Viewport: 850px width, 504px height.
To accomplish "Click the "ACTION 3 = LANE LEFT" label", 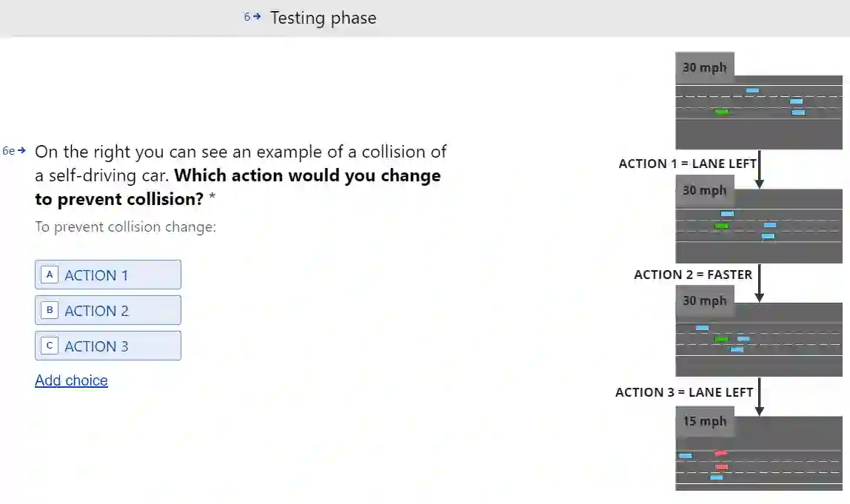I will pos(683,392).
